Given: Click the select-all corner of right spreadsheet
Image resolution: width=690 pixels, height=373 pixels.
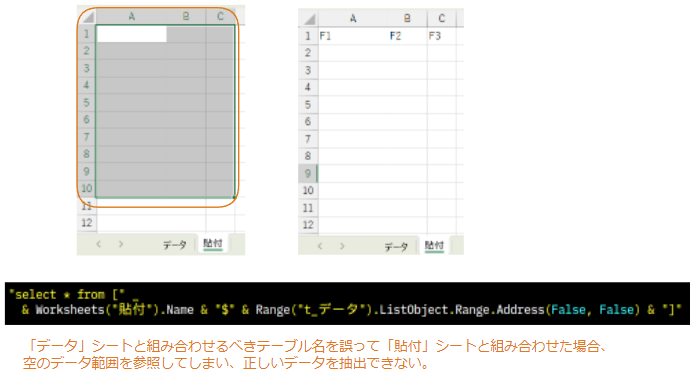Looking at the screenshot, I should tap(308, 19).
